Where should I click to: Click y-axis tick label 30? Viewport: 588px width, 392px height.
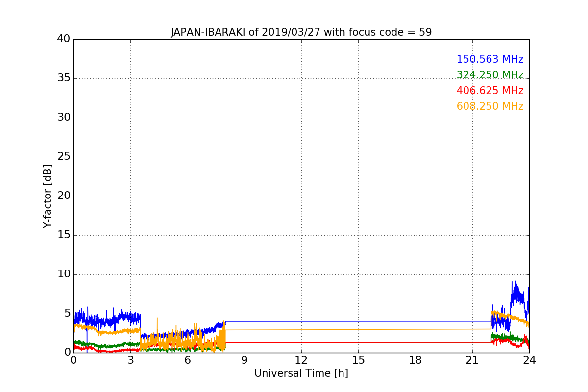[64, 118]
